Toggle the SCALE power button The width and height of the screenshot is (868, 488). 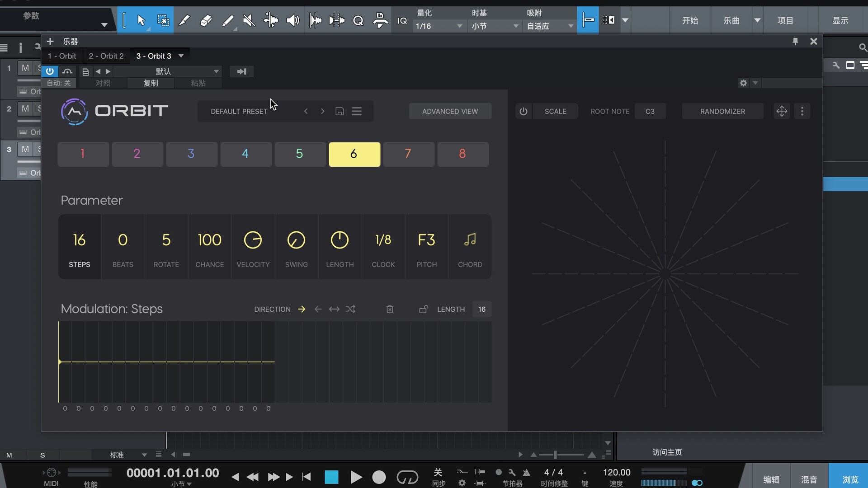coord(523,111)
